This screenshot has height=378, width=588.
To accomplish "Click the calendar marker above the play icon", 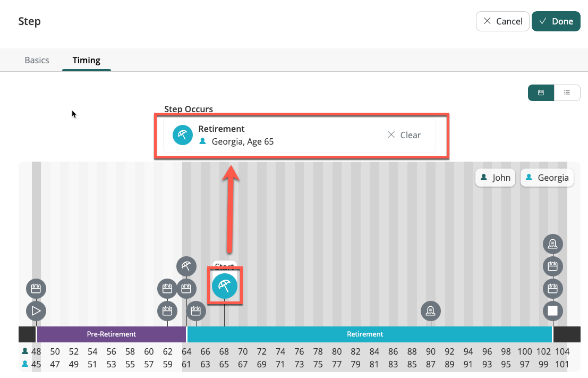I will [36, 289].
